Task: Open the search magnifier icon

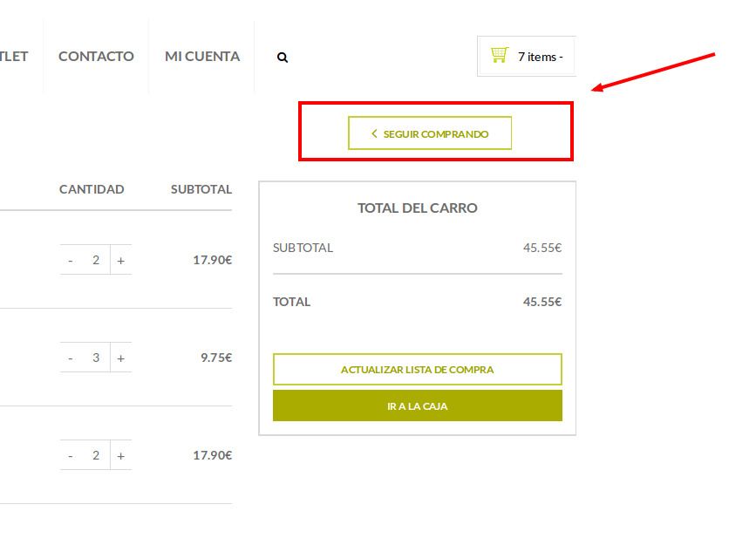Action: point(283,58)
